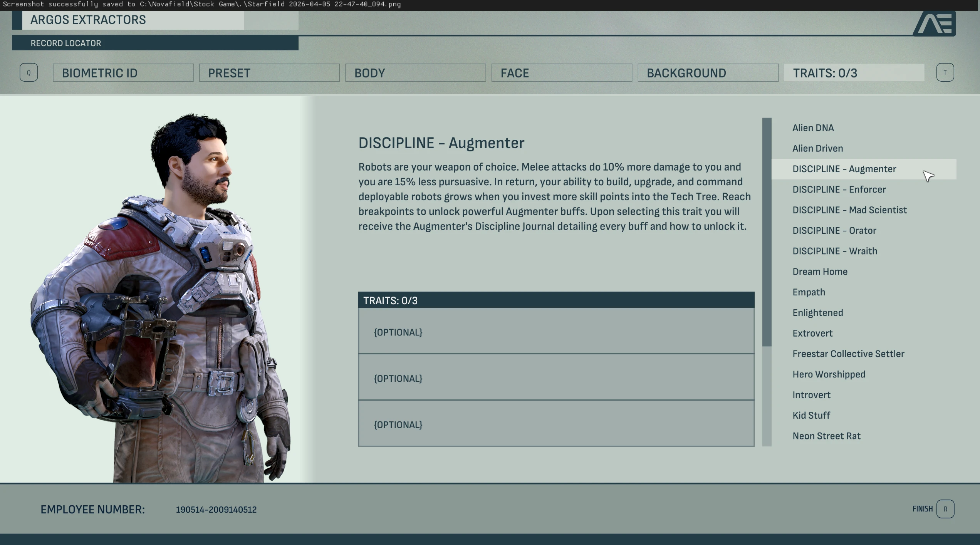Pick the Neon Street Rat trait

[864, 436]
